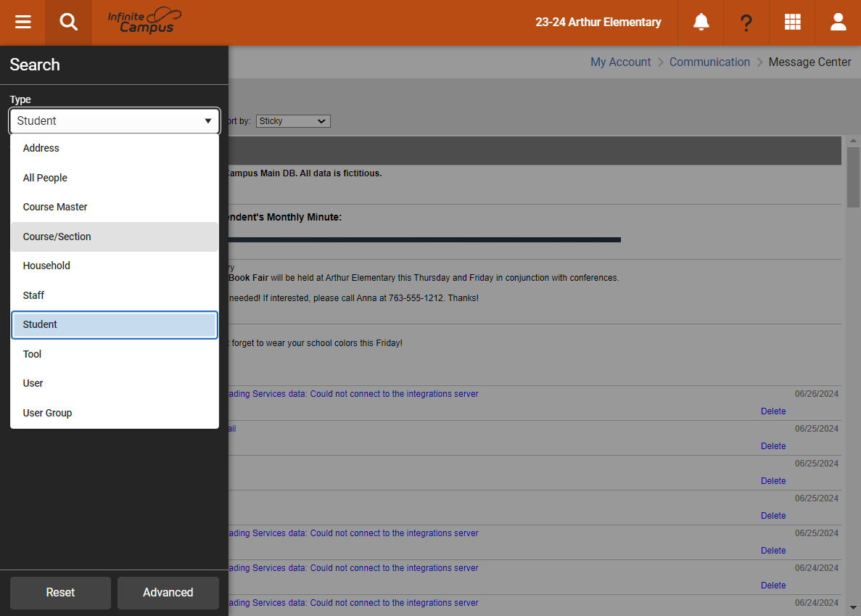Choose Household option
This screenshot has height=616, width=861.
pyautogui.click(x=114, y=266)
